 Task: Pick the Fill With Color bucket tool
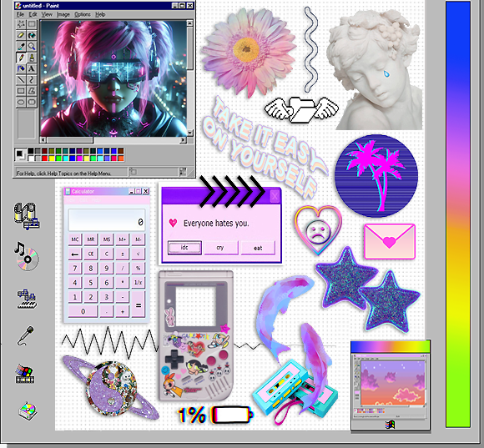click(x=32, y=36)
